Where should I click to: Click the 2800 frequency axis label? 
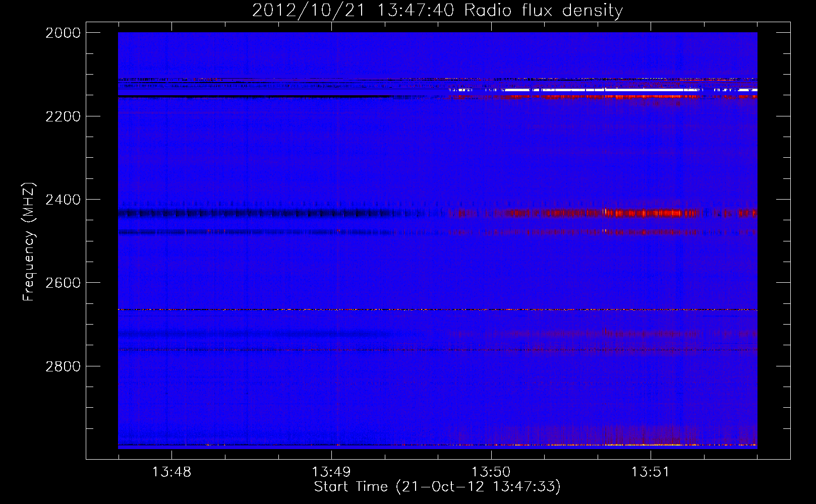click(x=63, y=366)
